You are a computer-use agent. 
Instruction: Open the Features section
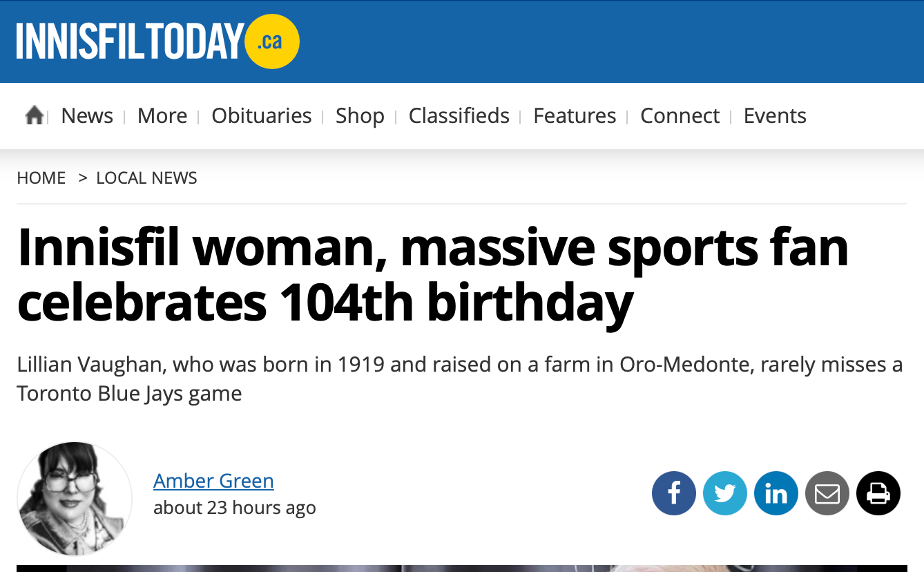pyautogui.click(x=575, y=115)
